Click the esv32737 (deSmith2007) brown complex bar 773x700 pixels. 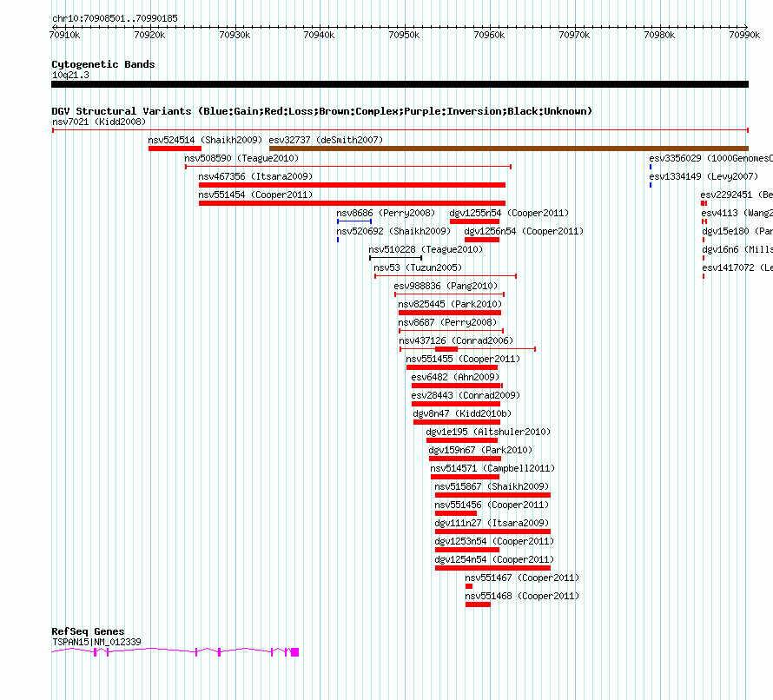click(509, 149)
